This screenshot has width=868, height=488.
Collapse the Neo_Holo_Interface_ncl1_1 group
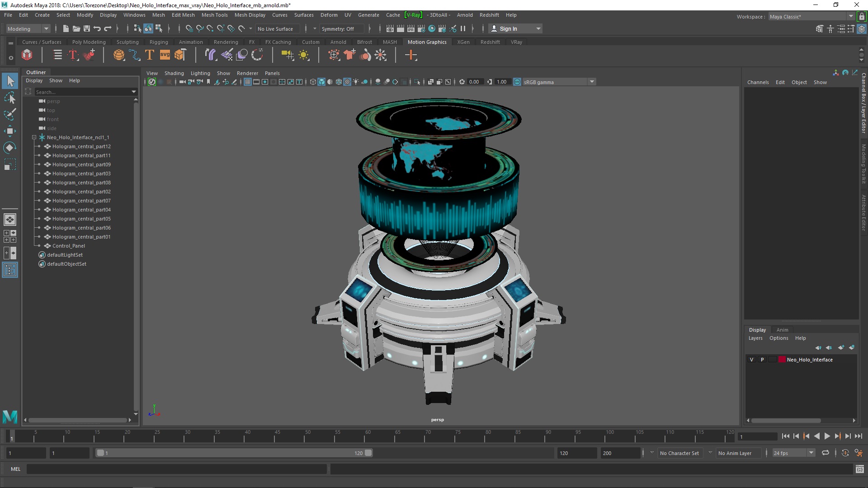pyautogui.click(x=34, y=137)
